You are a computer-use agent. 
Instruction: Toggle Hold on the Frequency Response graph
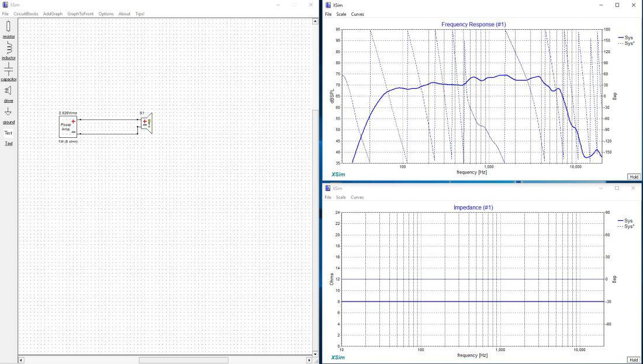tap(633, 176)
